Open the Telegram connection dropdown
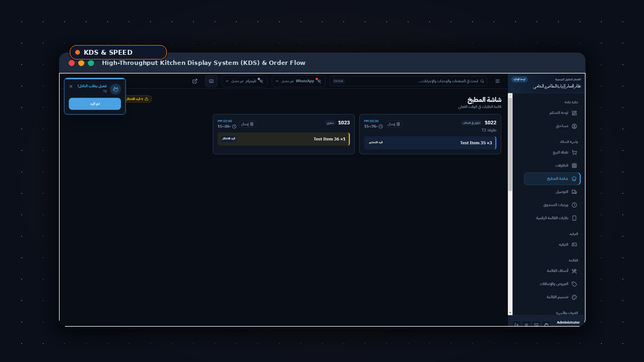 tap(245, 81)
